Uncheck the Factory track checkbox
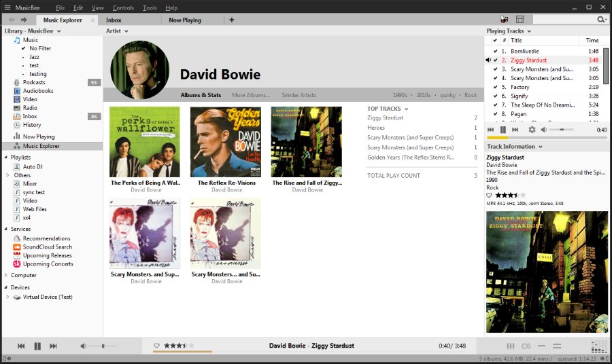 point(495,87)
